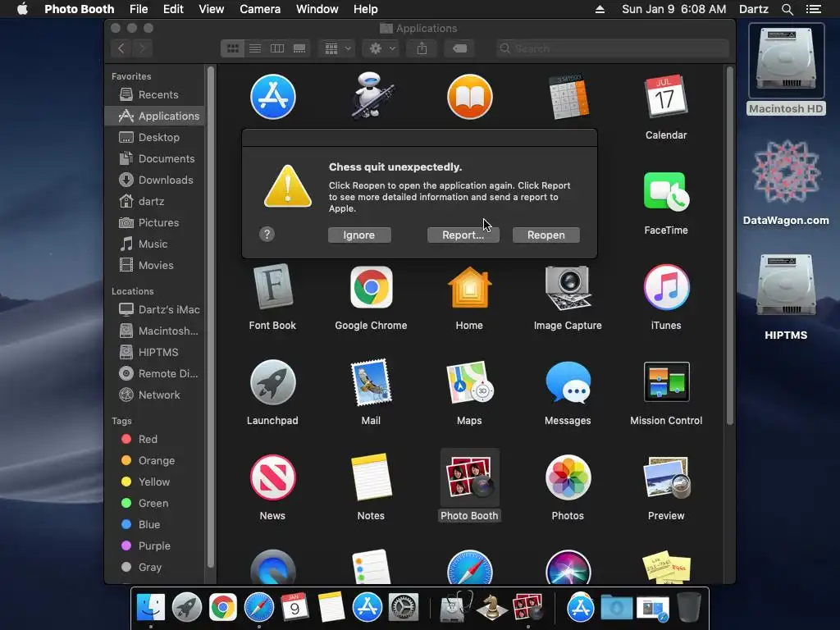The image size is (840, 630).
Task: Select the Home app icon
Action: click(x=469, y=287)
